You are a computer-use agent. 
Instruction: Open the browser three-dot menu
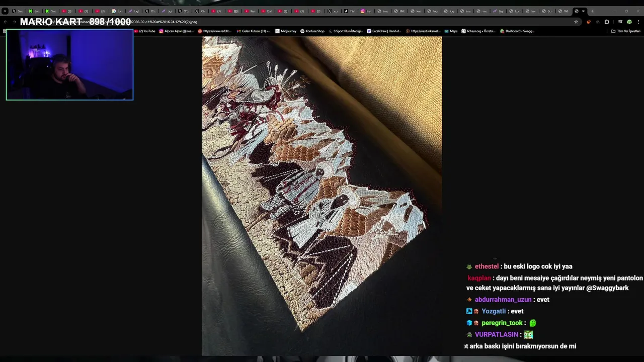coord(638,22)
